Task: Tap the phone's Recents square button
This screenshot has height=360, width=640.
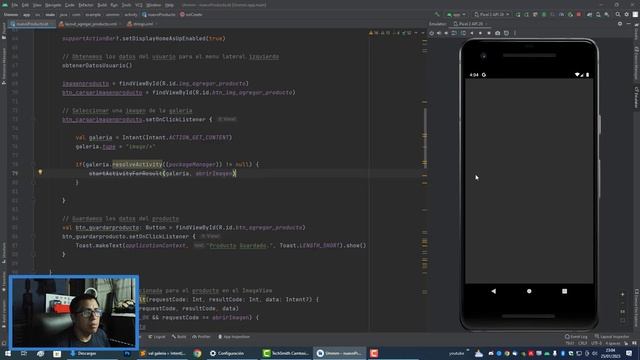Action: coord(564,291)
